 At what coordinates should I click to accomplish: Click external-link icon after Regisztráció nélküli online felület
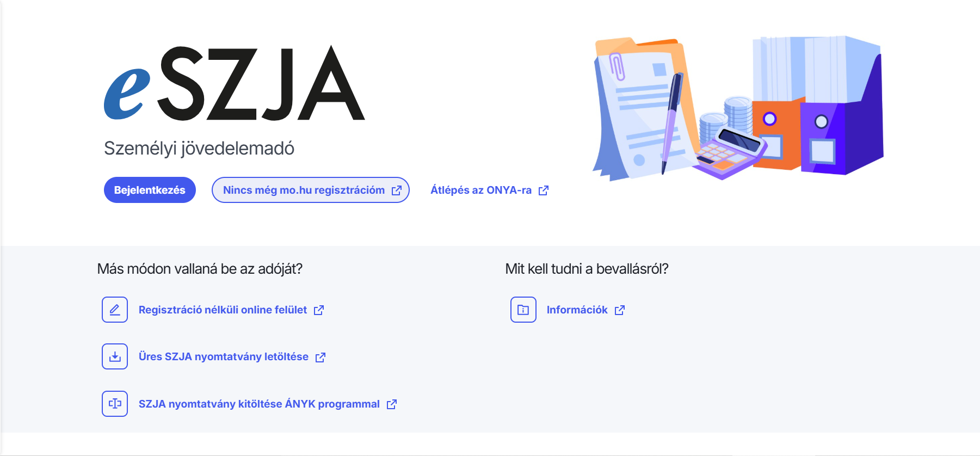click(319, 310)
